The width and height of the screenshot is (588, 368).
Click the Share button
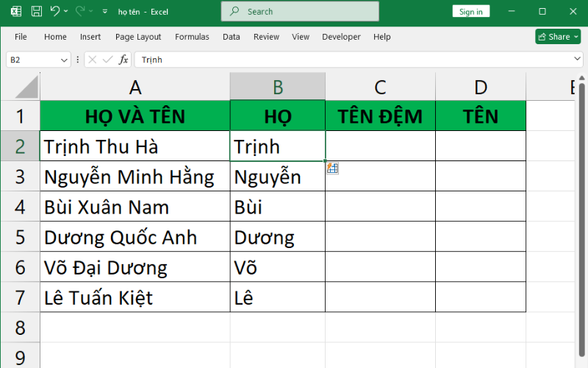click(x=558, y=36)
